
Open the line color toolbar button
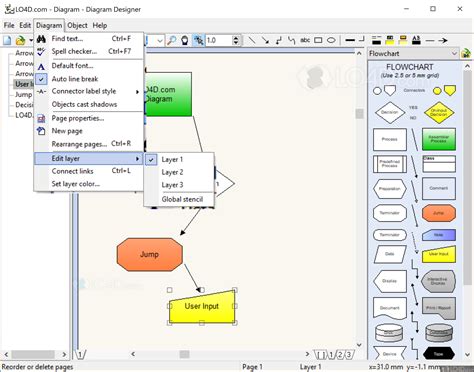pyautogui.click(x=376, y=40)
